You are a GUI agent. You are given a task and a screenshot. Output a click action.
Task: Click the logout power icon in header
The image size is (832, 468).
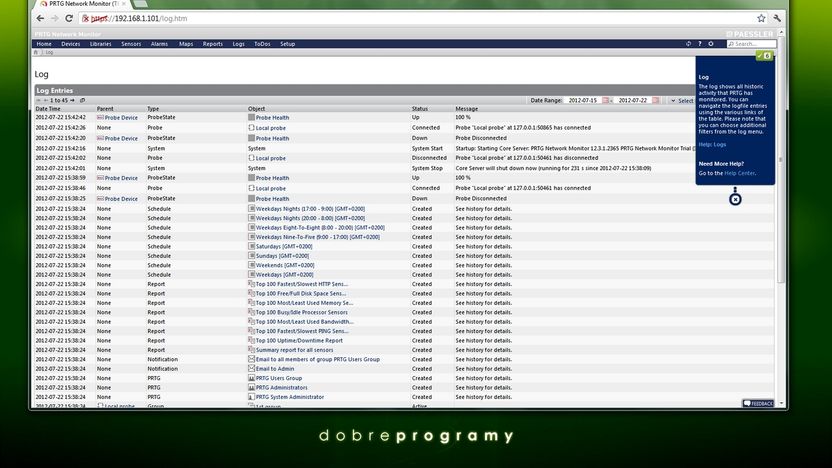click(711, 44)
